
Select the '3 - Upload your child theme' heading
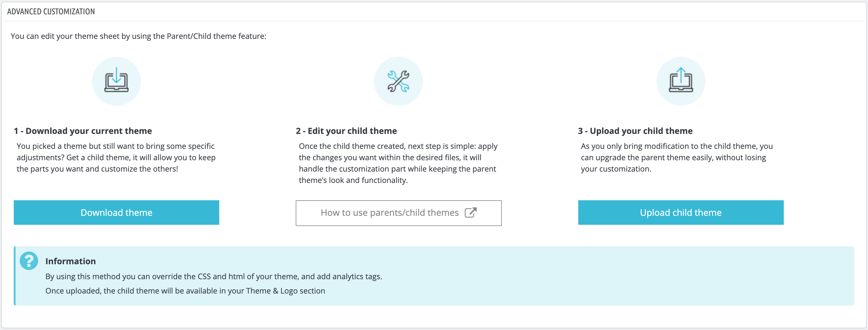[635, 131]
